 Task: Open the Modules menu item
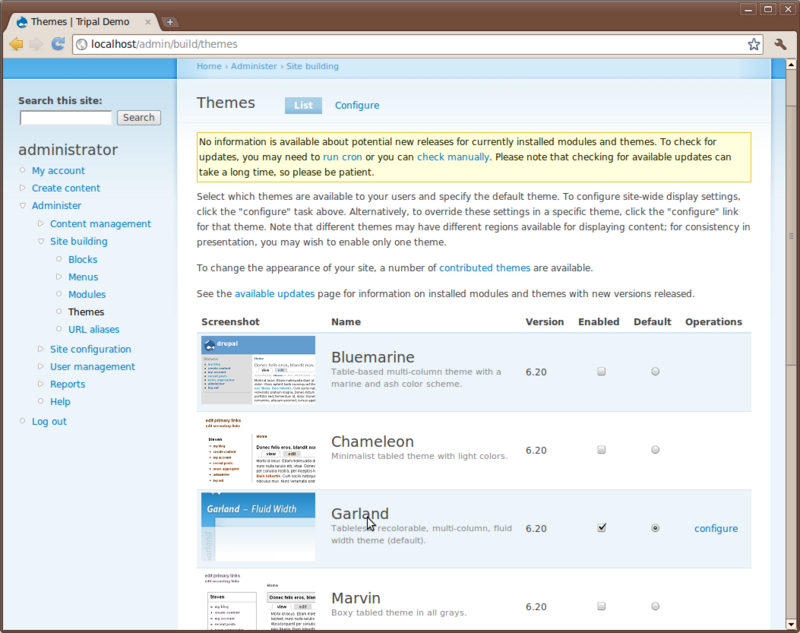[87, 294]
